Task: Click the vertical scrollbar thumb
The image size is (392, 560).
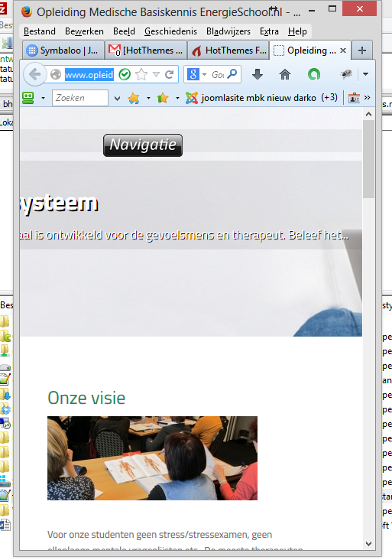Action: coord(368,158)
